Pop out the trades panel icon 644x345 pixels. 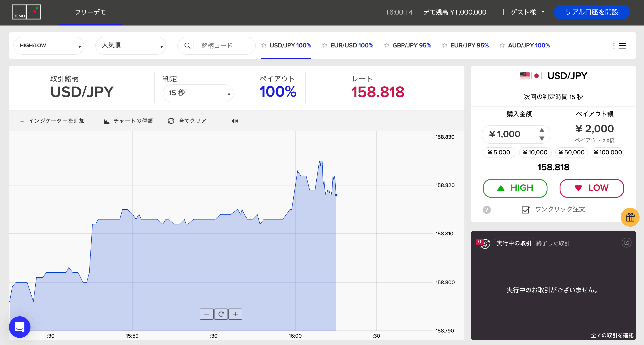(x=626, y=243)
